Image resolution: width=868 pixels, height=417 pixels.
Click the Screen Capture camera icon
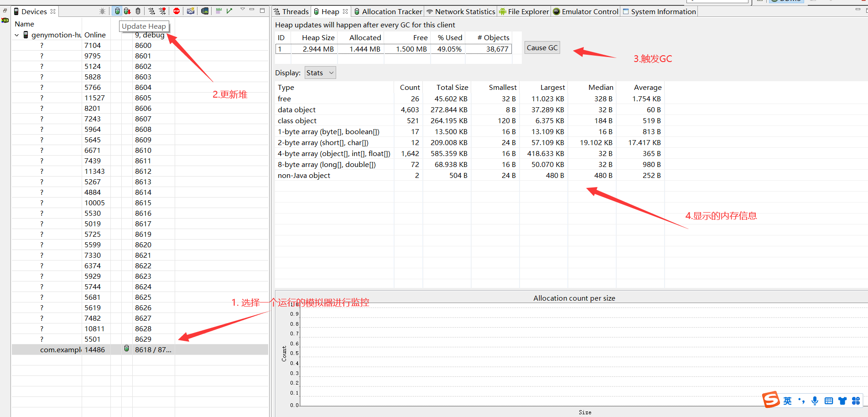click(x=191, y=11)
